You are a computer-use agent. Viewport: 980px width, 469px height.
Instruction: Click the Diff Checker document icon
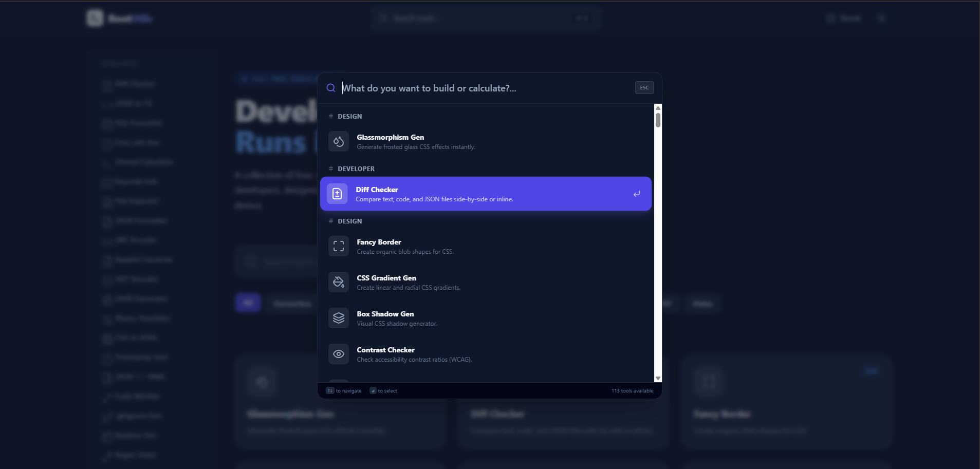point(338,194)
